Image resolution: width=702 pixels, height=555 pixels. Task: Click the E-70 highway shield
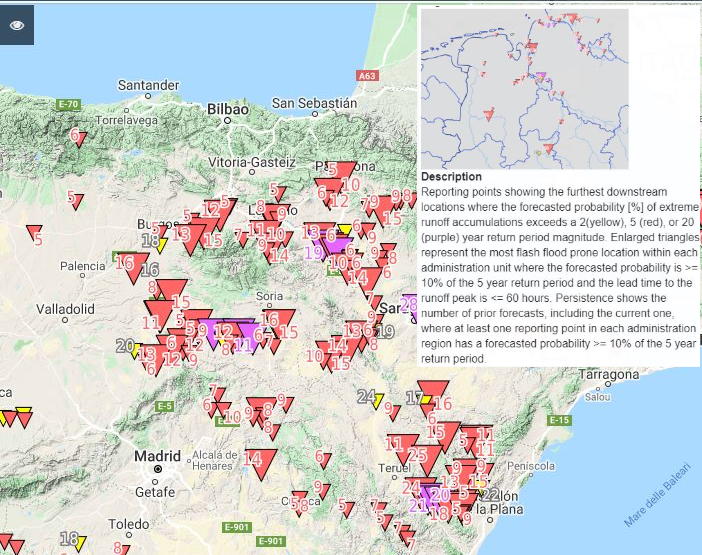pyautogui.click(x=68, y=104)
